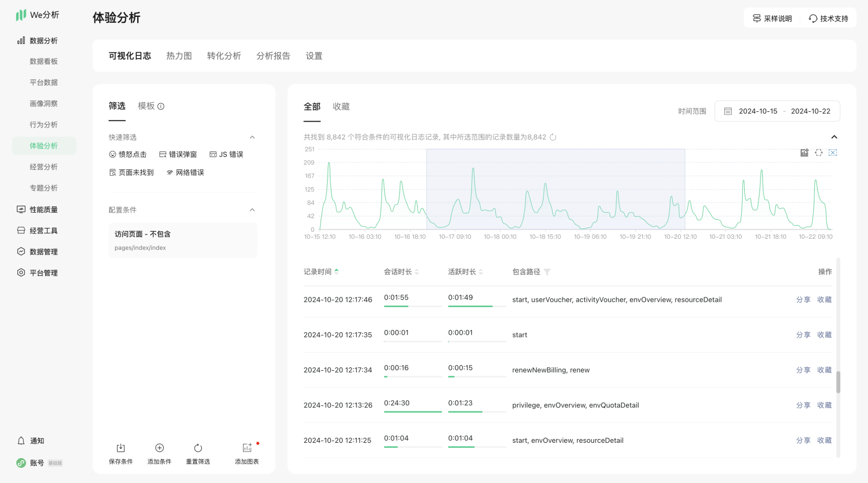This screenshot has height=483, width=868.
Task: Open 经营分析 in sidebar
Action: click(x=44, y=167)
